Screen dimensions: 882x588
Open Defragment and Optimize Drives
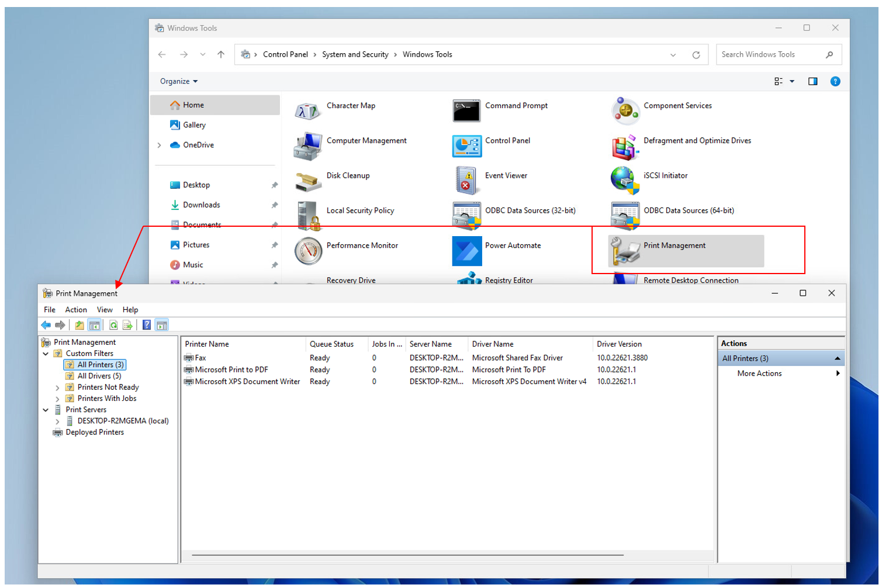(697, 141)
